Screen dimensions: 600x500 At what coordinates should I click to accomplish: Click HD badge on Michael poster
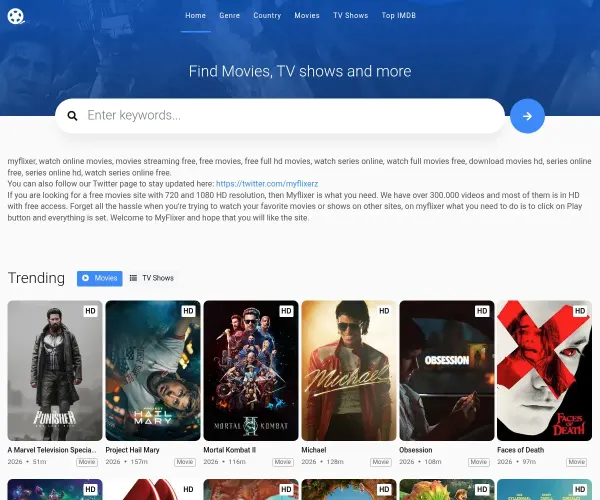tap(384, 311)
